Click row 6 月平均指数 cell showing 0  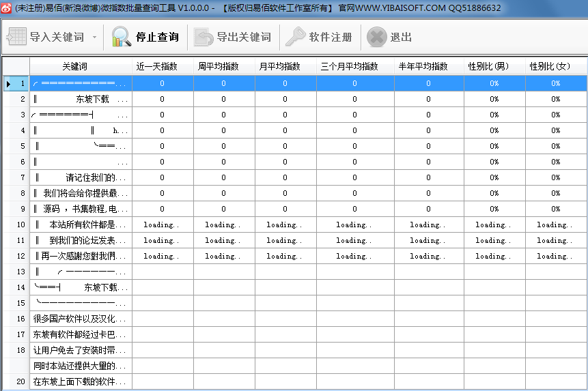coord(285,162)
